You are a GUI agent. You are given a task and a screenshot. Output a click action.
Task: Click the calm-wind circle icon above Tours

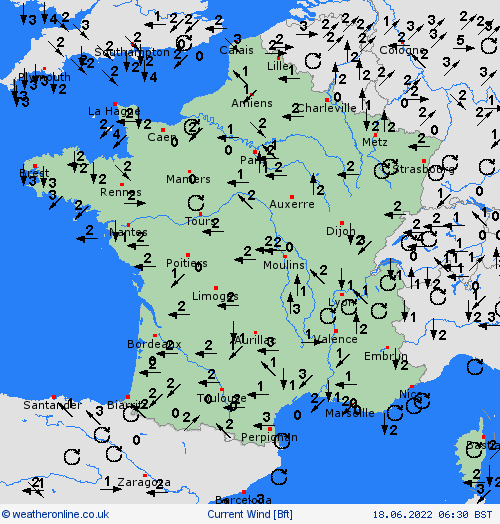[196, 203]
